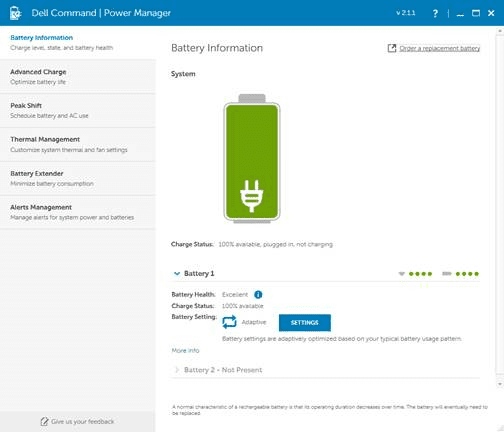
Task: Open the Battery Information section
Action: (x=78, y=43)
